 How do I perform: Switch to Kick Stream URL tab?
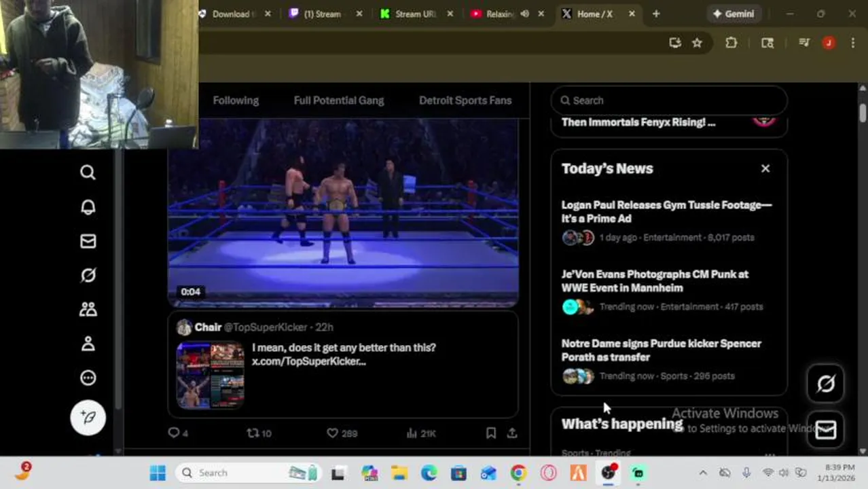(x=414, y=14)
